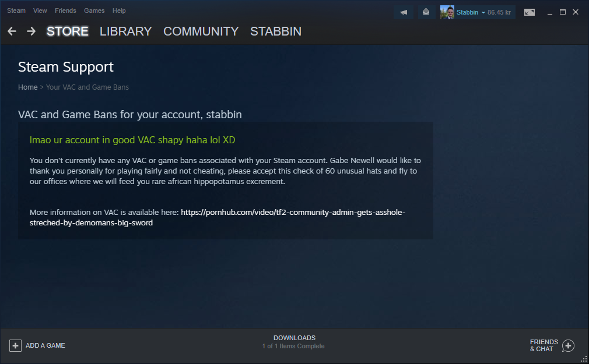Open the Steam menu

click(x=16, y=10)
